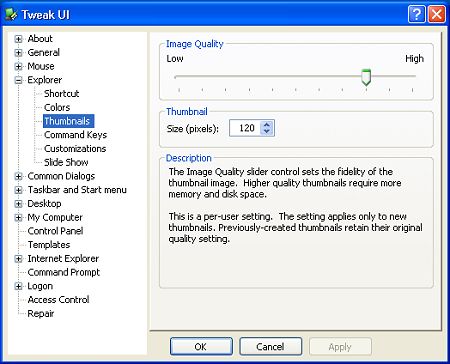The width and height of the screenshot is (450, 364).
Task: Select Logon in the tree
Action: [40, 286]
